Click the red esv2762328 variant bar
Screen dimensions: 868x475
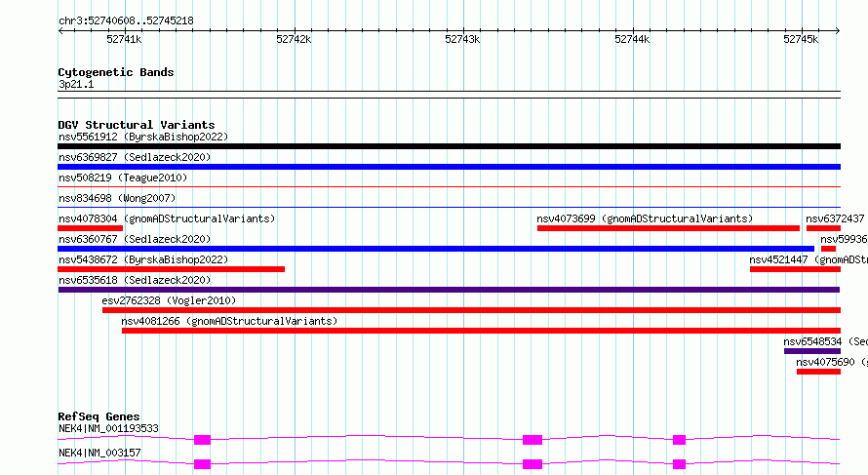pos(472,310)
